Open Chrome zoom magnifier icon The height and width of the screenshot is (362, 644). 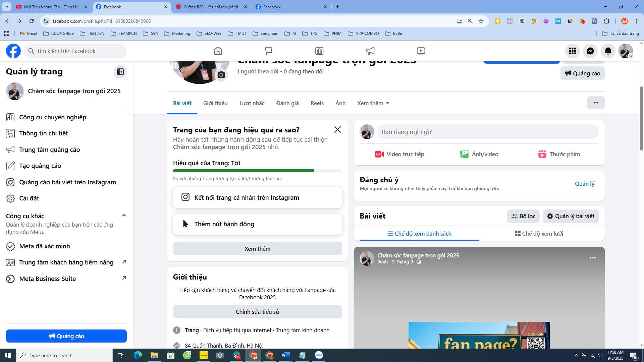[x=470, y=21]
